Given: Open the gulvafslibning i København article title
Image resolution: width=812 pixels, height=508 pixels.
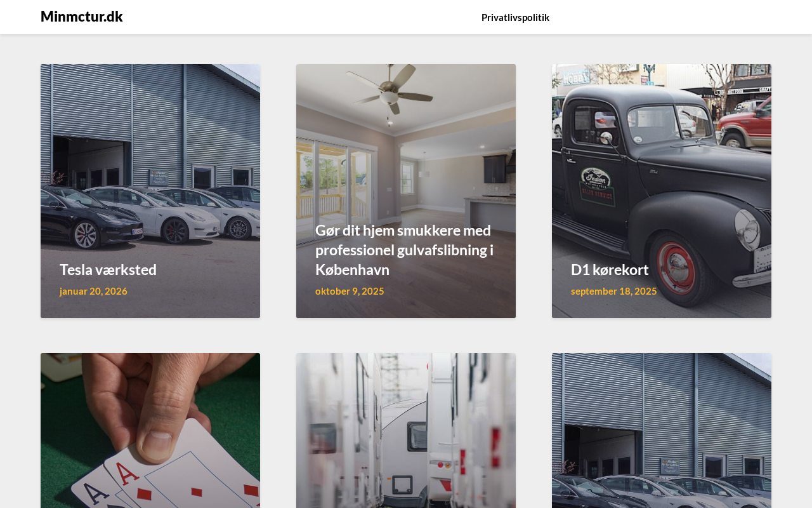Looking at the screenshot, I should (404, 250).
